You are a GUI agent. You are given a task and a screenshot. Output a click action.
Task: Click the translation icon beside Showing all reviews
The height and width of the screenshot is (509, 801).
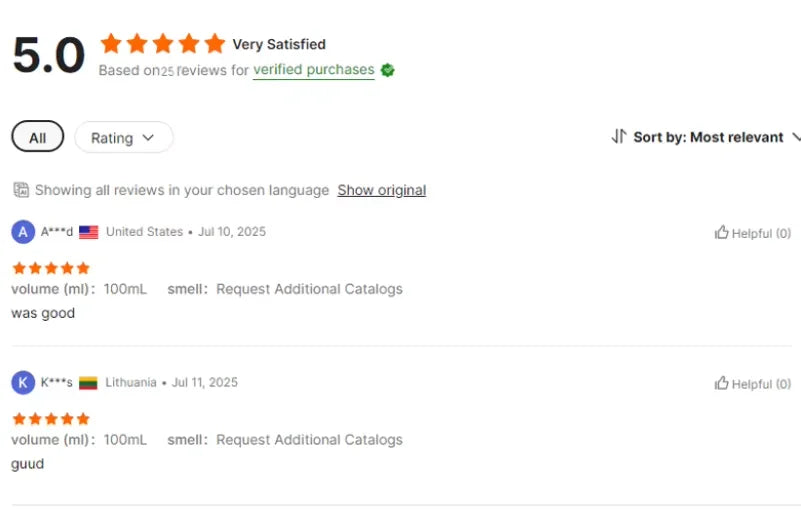click(x=21, y=190)
